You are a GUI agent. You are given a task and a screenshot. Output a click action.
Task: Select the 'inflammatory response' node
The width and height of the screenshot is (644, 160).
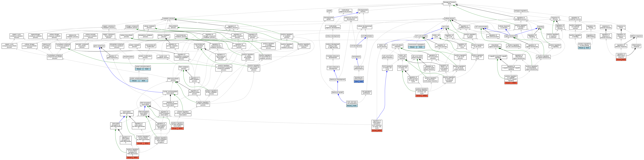[637, 46]
